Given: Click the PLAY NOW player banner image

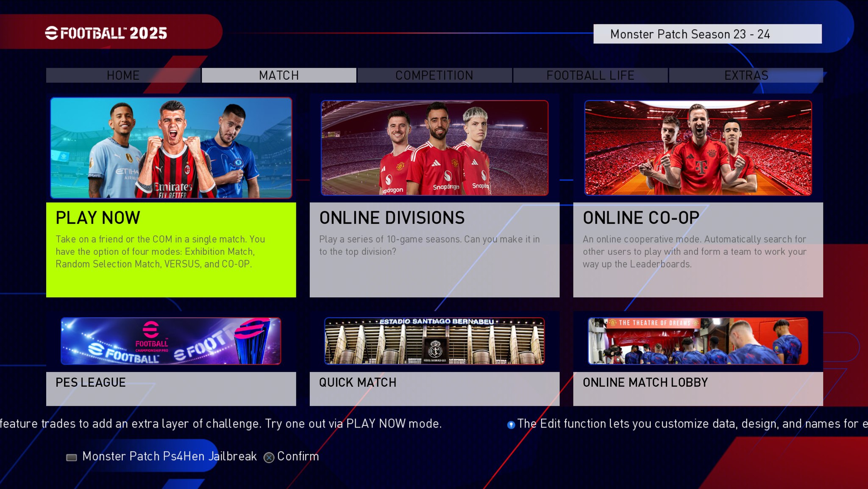Looking at the screenshot, I should coord(171,148).
